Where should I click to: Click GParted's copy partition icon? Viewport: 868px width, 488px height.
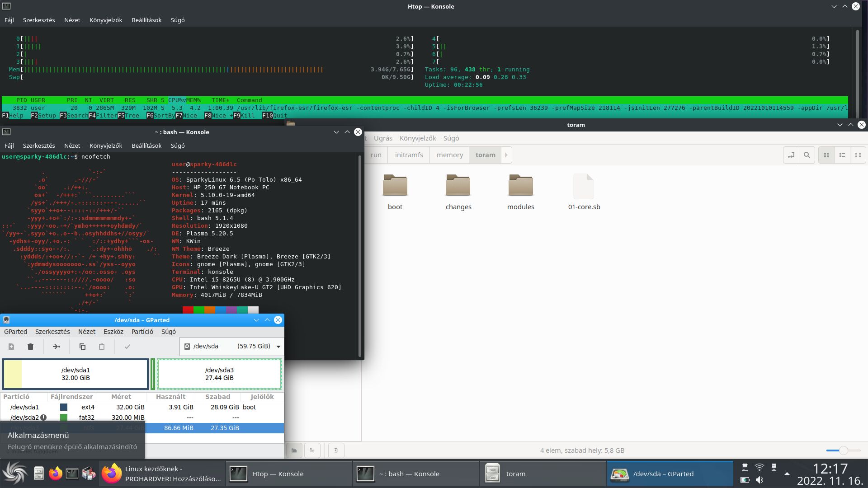[x=82, y=347]
